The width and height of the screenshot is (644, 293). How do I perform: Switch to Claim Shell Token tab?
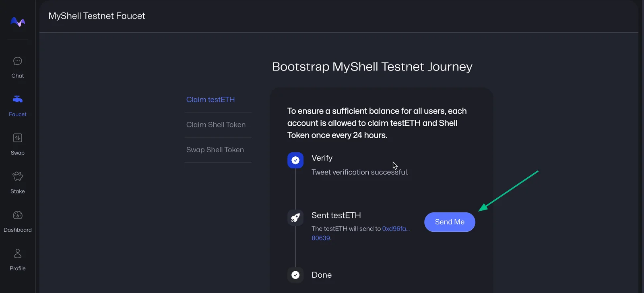(216, 125)
